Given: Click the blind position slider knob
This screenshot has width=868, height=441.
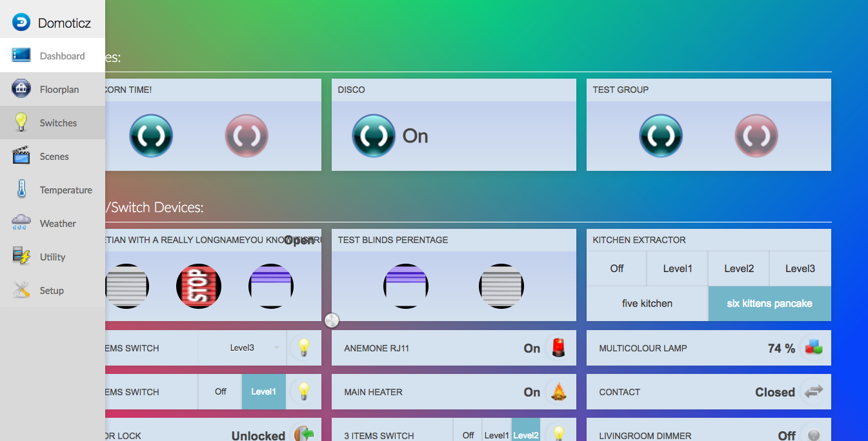Looking at the screenshot, I should tap(332, 320).
